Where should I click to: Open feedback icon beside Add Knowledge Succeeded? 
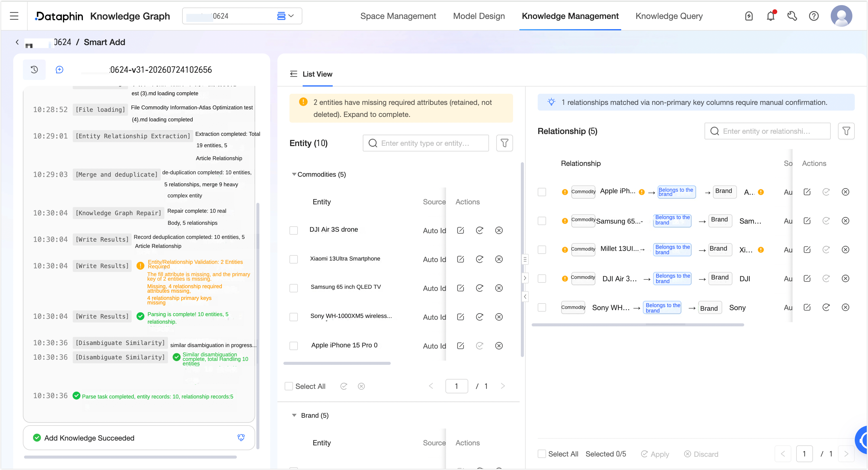(241, 438)
